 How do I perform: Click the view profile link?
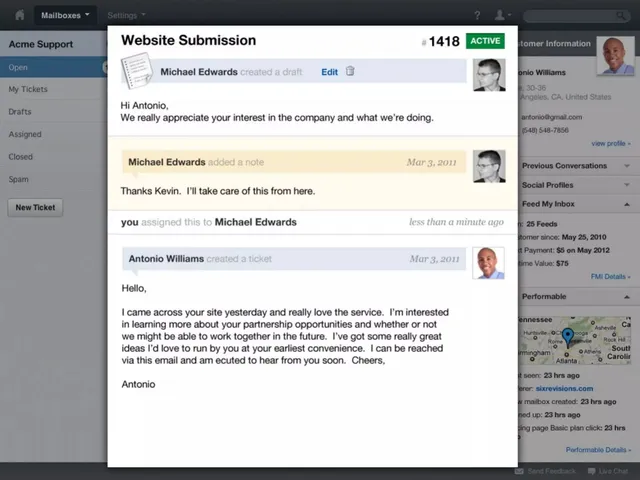tap(611, 144)
